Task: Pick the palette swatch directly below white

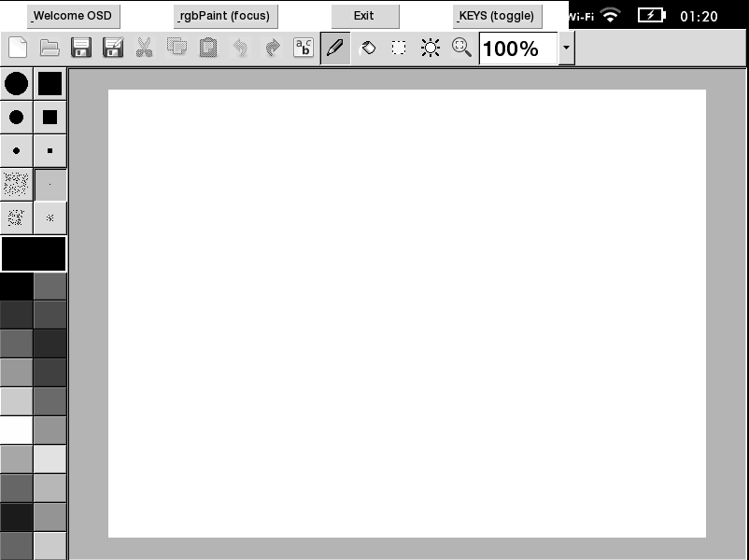Action: click(x=16, y=459)
